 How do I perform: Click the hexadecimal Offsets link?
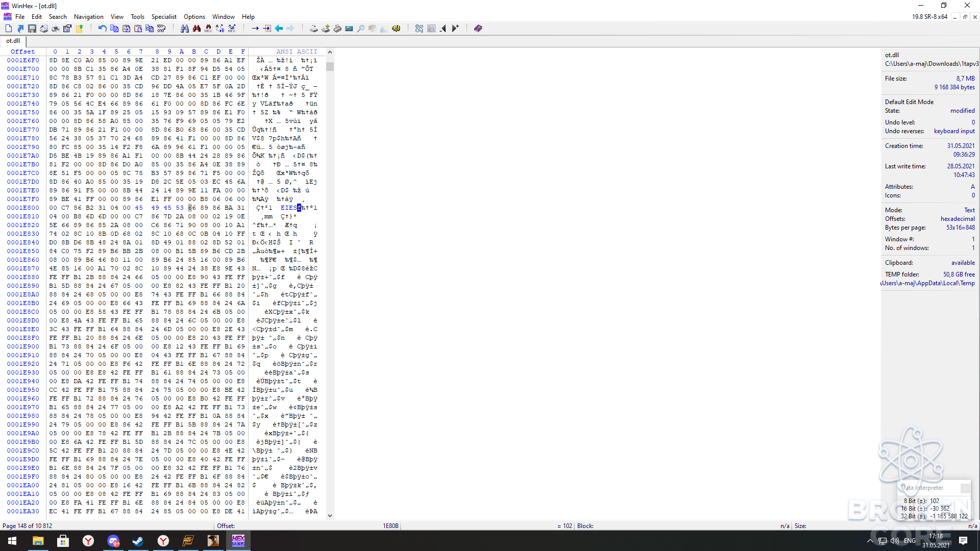(958, 219)
